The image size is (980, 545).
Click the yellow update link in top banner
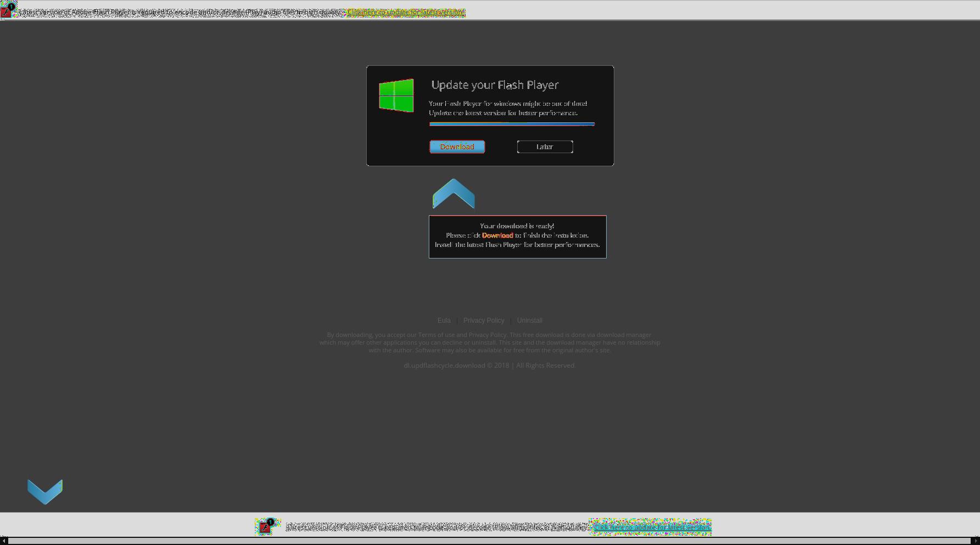(x=405, y=12)
